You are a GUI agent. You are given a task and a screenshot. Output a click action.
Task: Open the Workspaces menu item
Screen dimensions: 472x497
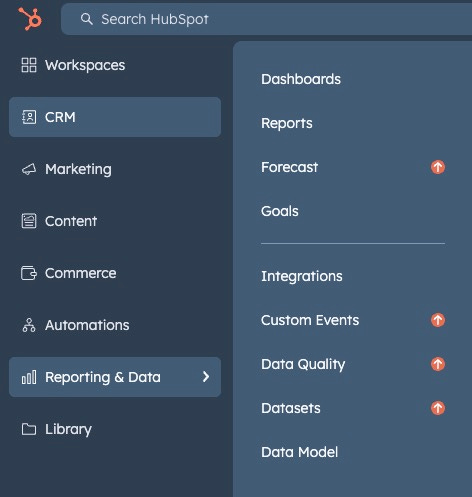115,65
